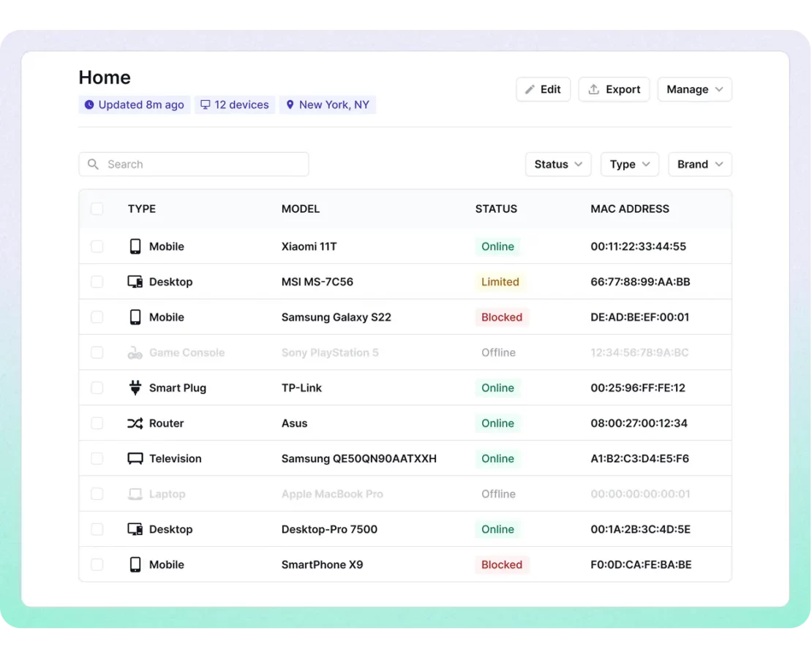This screenshot has width=812, height=658.
Task: Click the Game Console controller icon
Action: point(135,353)
